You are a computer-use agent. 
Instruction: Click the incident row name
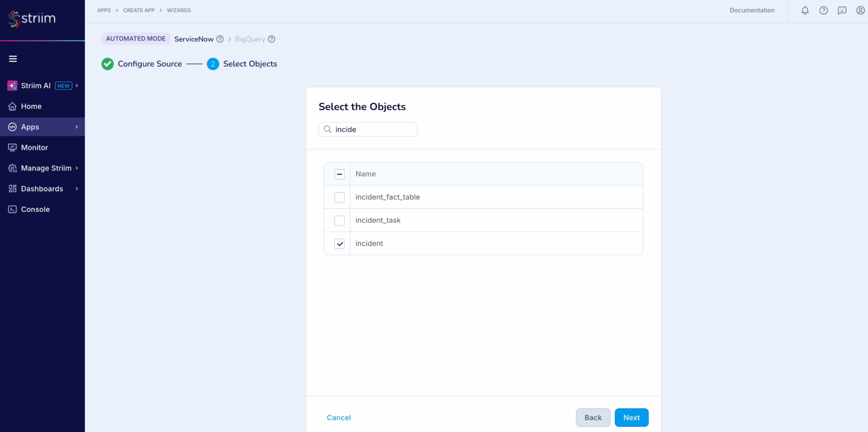[369, 243]
